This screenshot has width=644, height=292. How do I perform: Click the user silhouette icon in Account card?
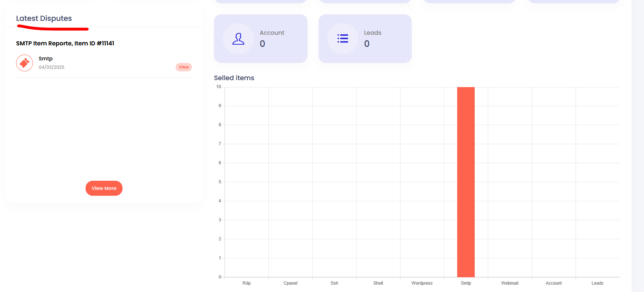(x=238, y=39)
